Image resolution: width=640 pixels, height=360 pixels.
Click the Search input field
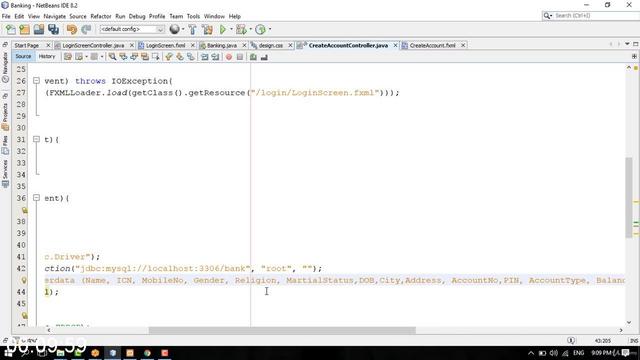591,16
